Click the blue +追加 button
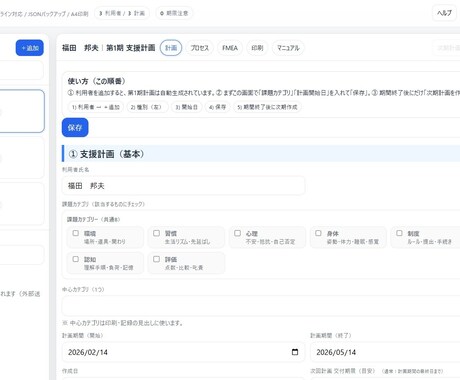The width and height of the screenshot is (460, 380). [x=30, y=48]
